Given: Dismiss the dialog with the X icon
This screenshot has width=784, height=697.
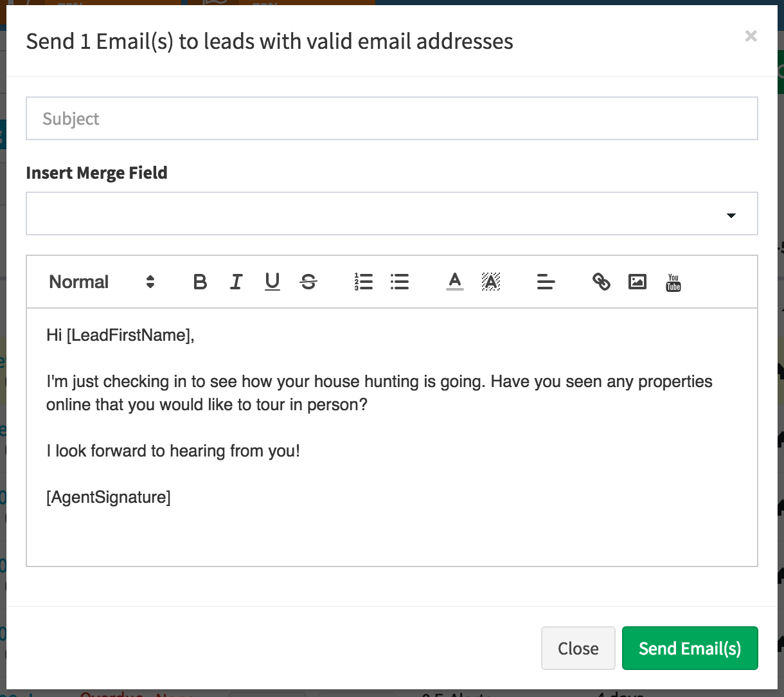Looking at the screenshot, I should (751, 37).
